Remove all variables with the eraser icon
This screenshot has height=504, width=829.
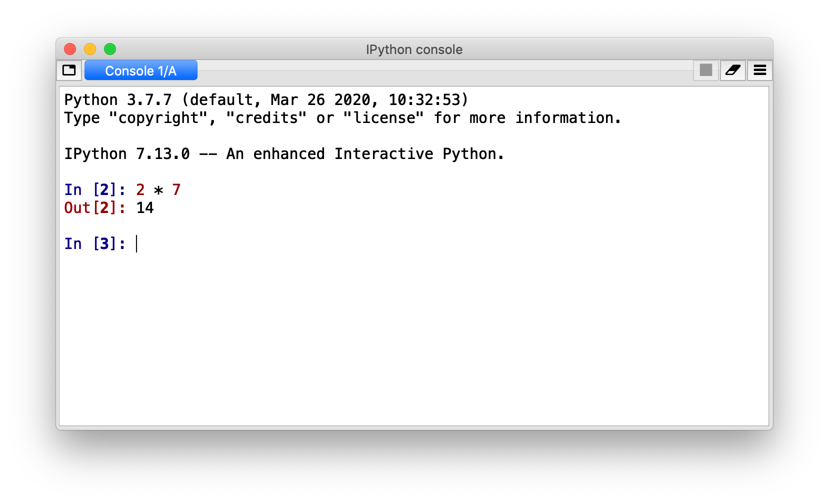(732, 70)
